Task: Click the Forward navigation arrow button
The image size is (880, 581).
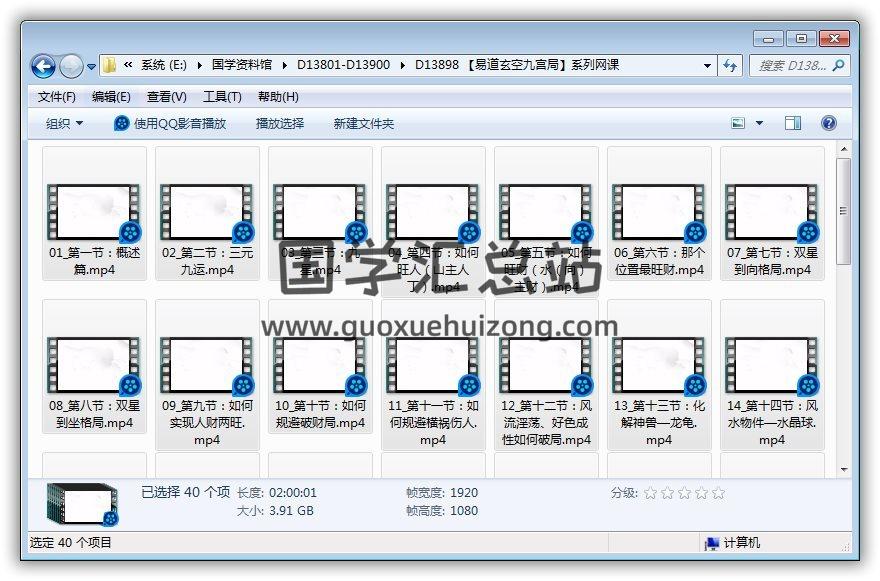Action: 71,67
